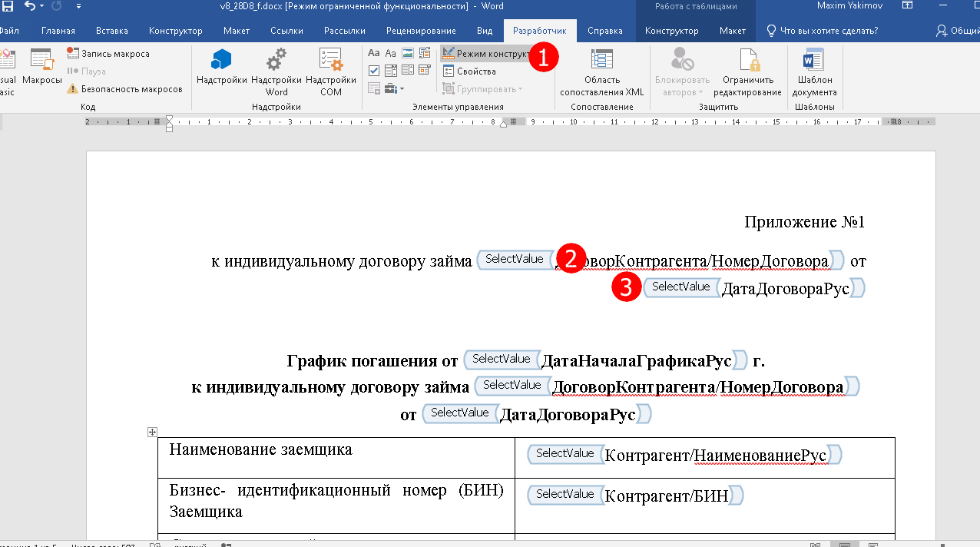Image resolution: width=980 pixels, height=547 pixels.
Task: Click ДатаНачалаГрафикаРус content control text
Action: tap(637, 361)
